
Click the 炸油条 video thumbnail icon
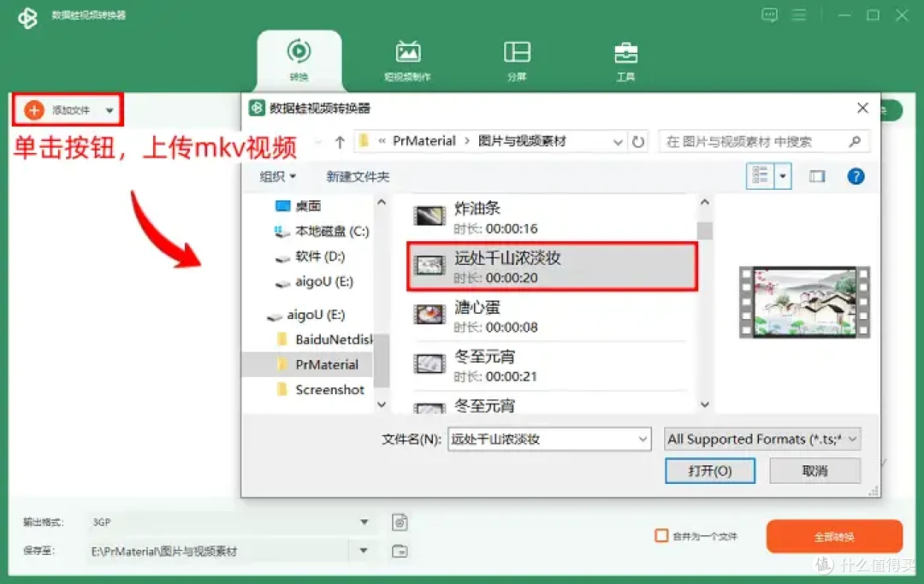[x=429, y=216]
